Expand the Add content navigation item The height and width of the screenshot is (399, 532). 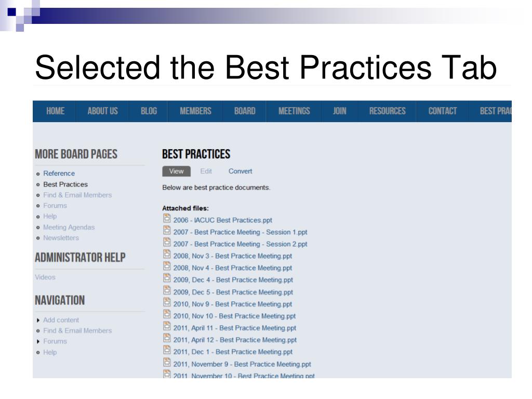tap(38, 320)
